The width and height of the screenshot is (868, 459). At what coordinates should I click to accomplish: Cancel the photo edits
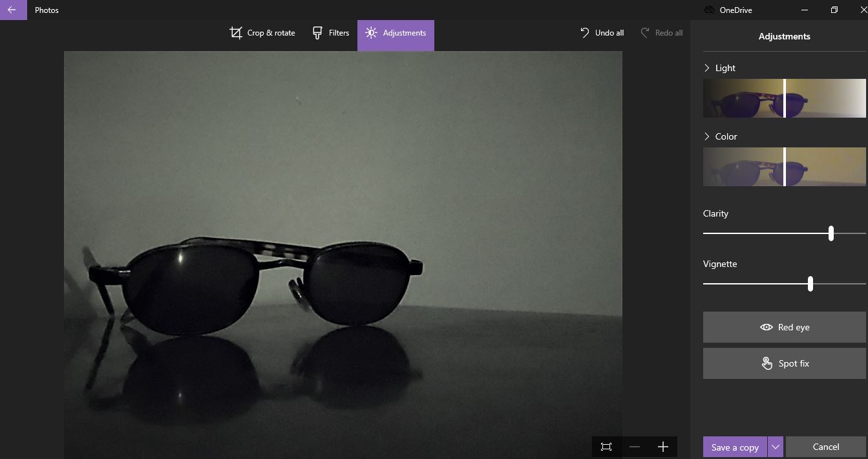pos(825,447)
